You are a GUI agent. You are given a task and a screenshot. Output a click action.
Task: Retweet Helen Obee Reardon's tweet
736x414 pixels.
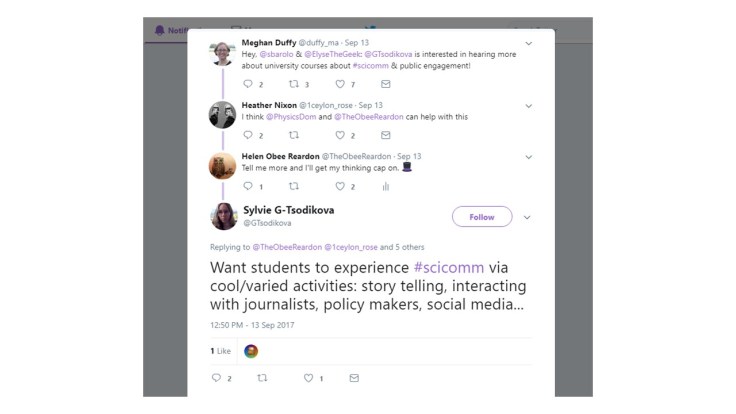[294, 186]
